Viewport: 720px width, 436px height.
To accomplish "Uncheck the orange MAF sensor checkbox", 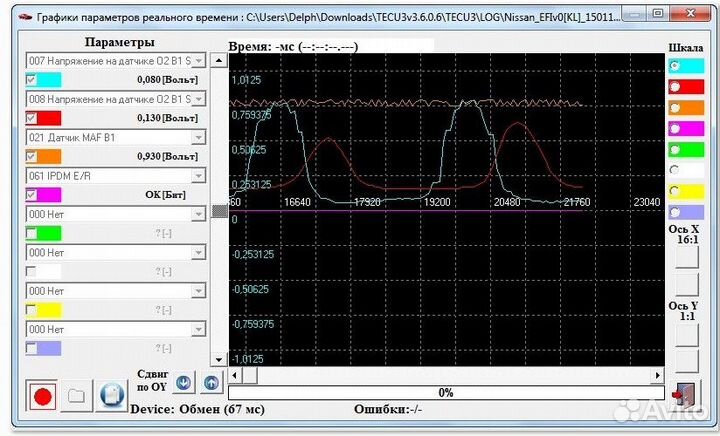I will (x=32, y=156).
